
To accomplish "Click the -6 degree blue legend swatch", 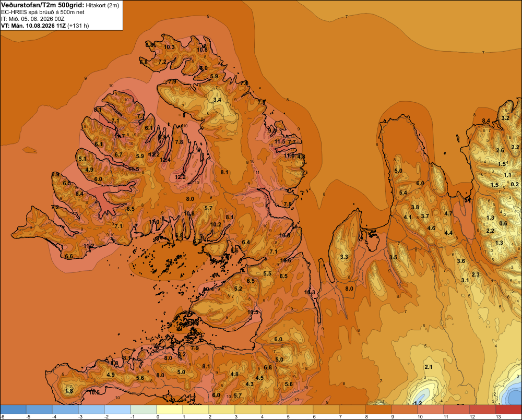I will [x=13, y=409].
